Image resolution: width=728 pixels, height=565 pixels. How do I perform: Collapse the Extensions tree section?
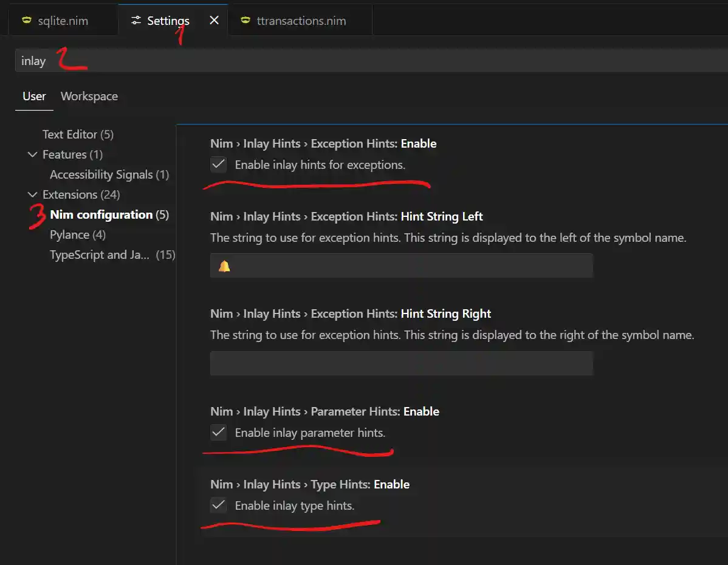click(x=33, y=194)
